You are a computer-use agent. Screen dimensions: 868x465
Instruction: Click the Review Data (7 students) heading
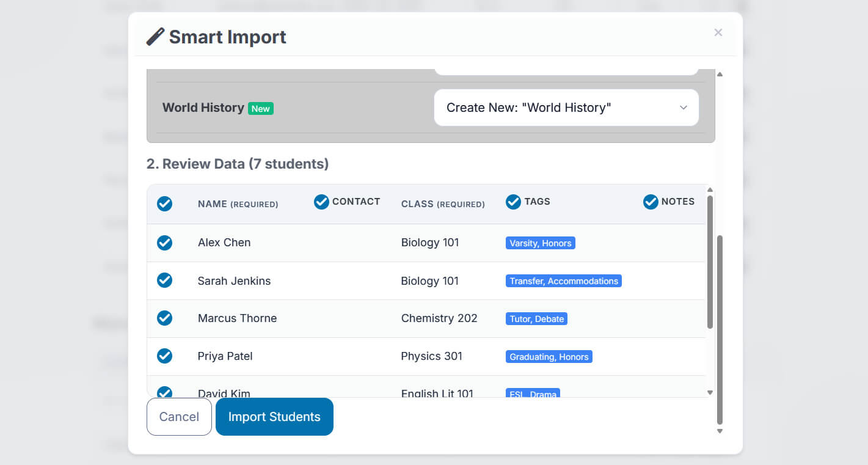(238, 164)
